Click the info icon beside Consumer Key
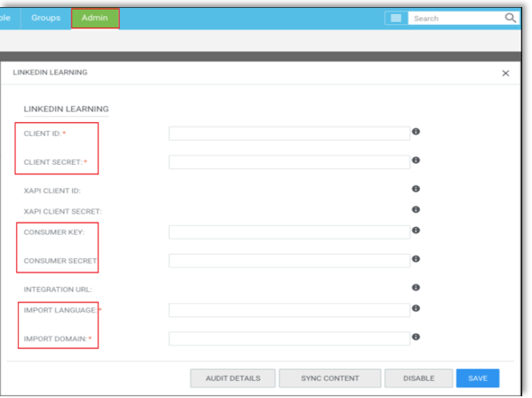This screenshot has width=532, height=398. click(415, 231)
